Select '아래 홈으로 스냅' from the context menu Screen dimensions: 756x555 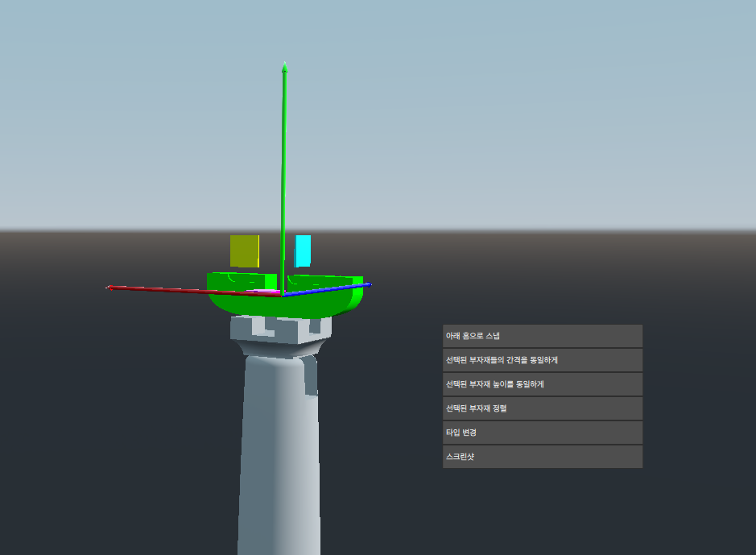point(542,336)
